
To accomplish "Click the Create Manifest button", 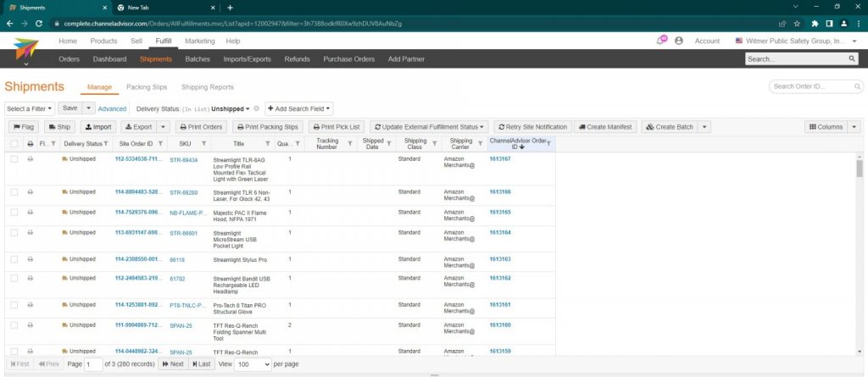I will [x=605, y=127].
